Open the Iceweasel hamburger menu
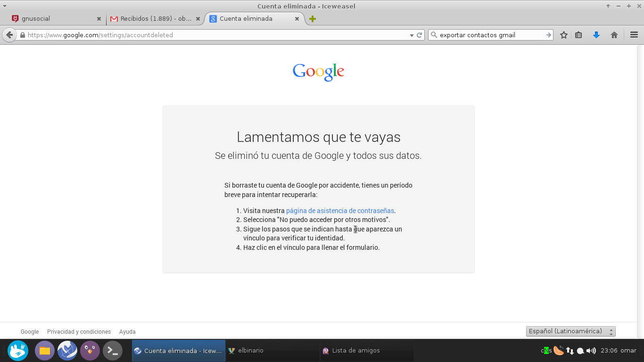Viewport: 644px width, 362px height. (x=634, y=35)
